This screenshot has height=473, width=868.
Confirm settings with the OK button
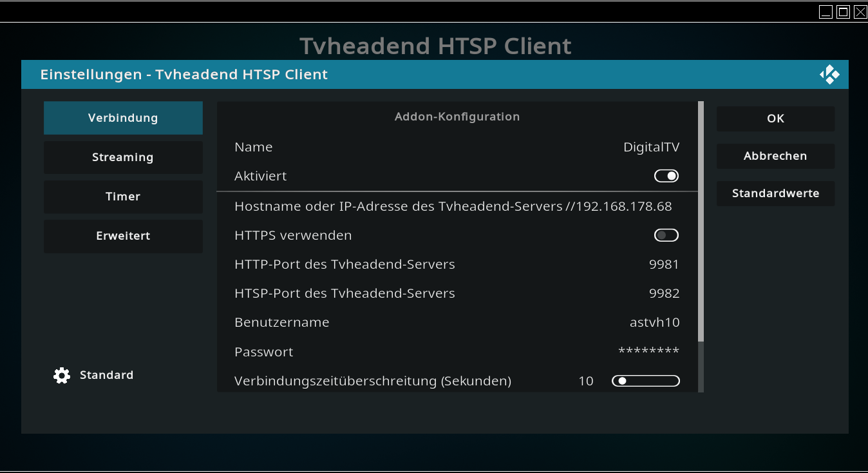775,119
